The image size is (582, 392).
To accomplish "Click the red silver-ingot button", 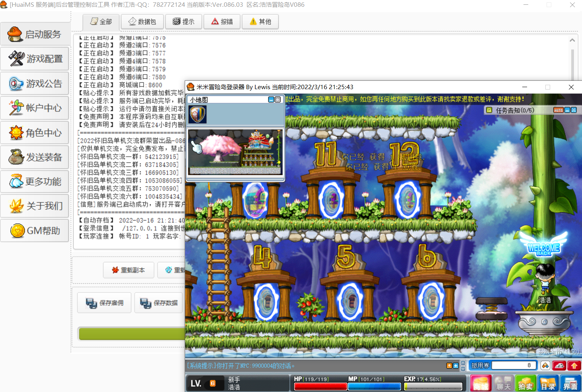I will pyautogui.click(x=559, y=365).
